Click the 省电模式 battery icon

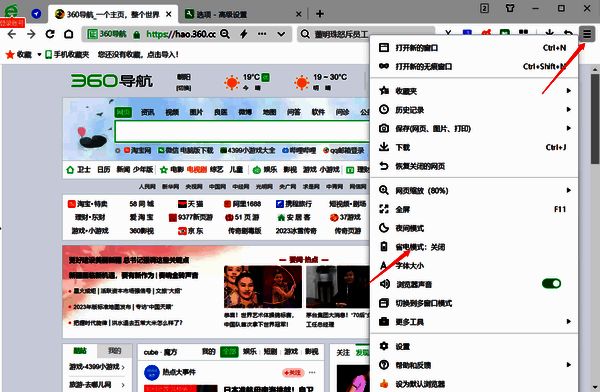384,247
